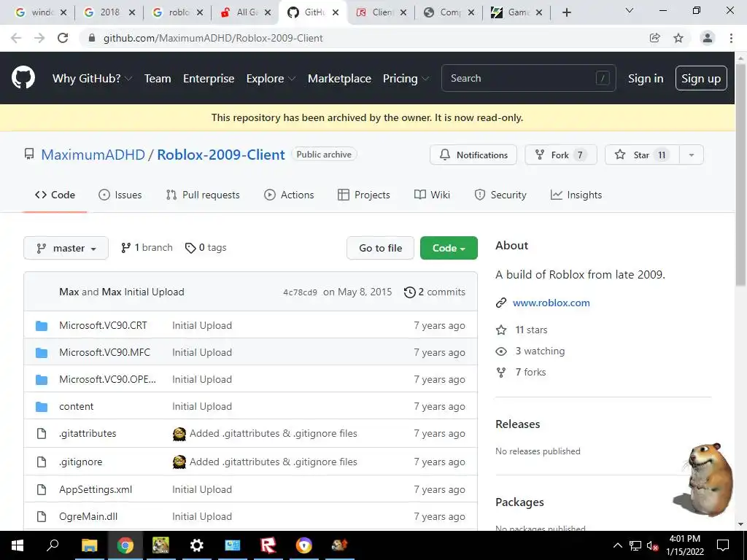Open the .gitignore file

point(81,462)
